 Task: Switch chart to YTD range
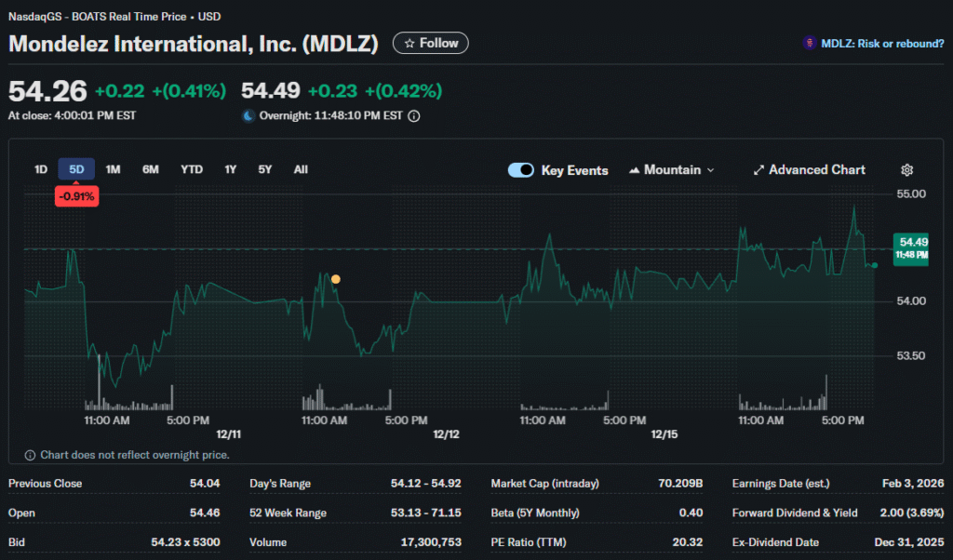[192, 169]
